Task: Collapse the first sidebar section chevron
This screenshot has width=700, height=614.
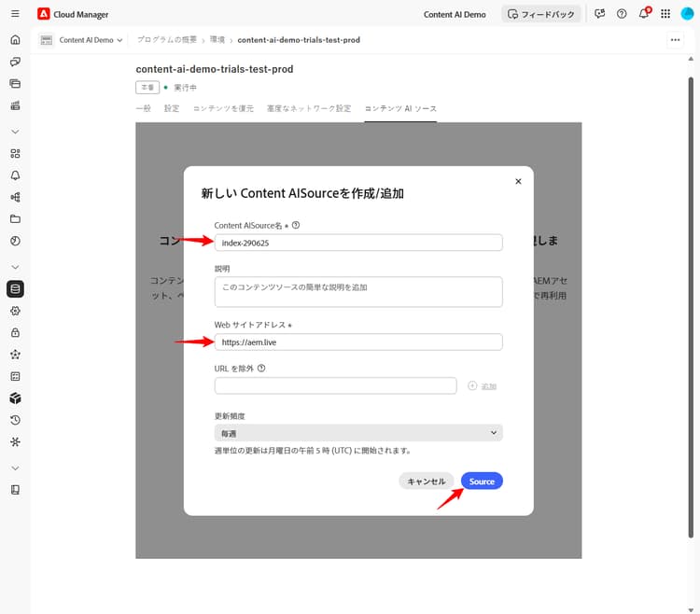Action: (x=15, y=132)
